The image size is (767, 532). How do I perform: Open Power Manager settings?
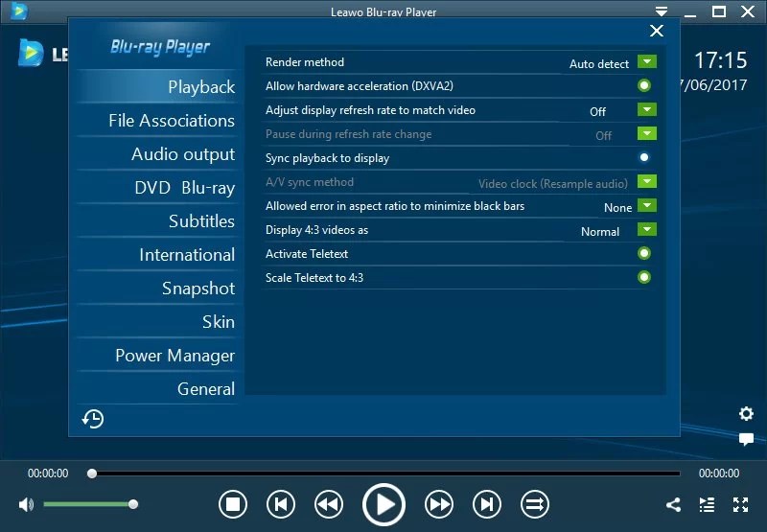point(157,356)
